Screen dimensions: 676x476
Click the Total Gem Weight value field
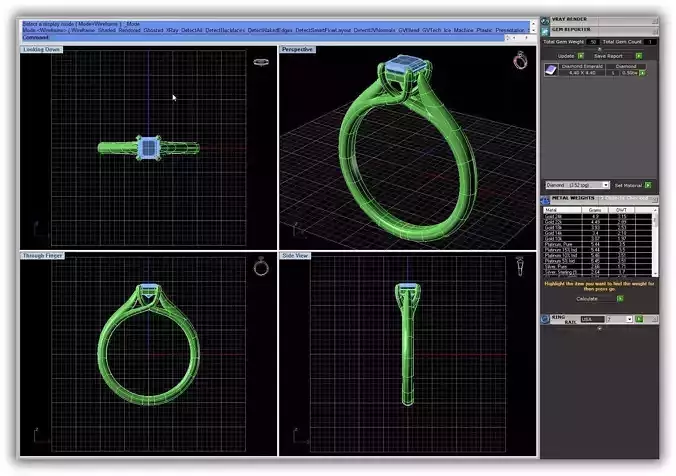(593, 42)
